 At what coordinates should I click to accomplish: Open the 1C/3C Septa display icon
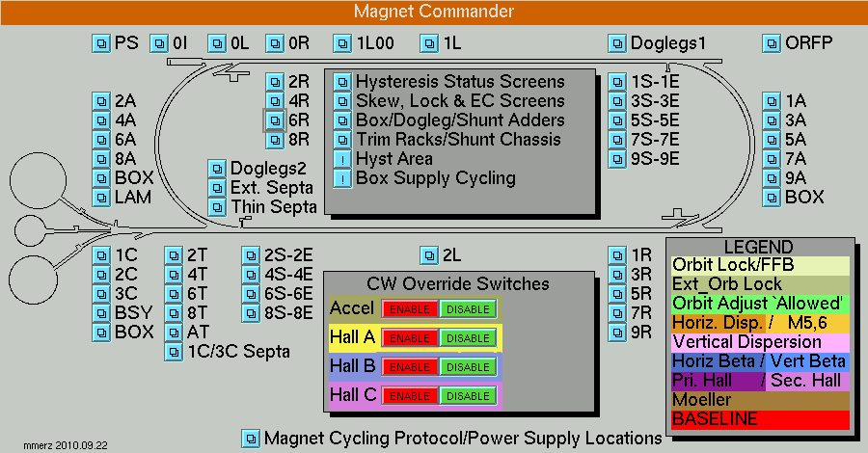[174, 352]
